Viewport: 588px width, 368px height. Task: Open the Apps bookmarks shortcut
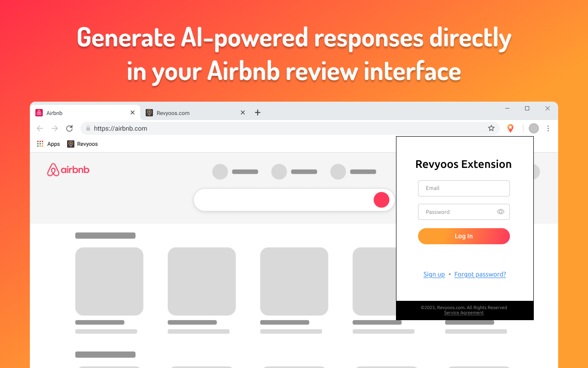click(x=48, y=144)
